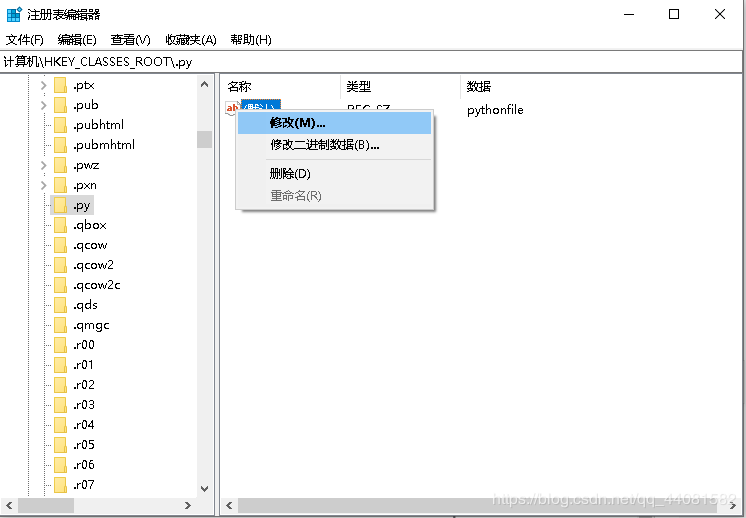Click the folder icon next to .r01

tap(60, 365)
